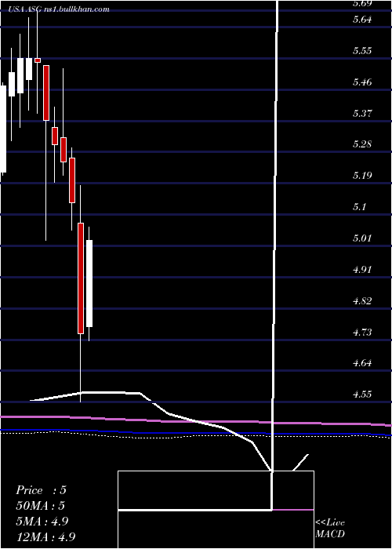This screenshot has width=392, height=549.
Task: Click the '5MA : 4.9' readout
Action: pyautogui.click(x=42, y=522)
